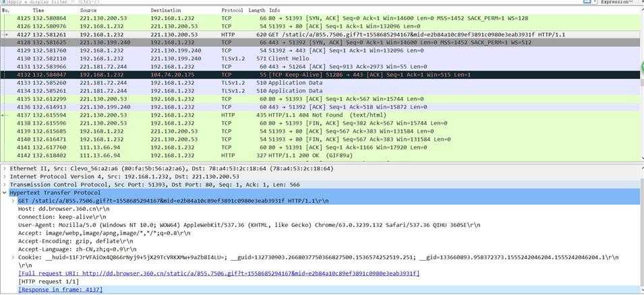Sort by Length column header

coord(257,10)
